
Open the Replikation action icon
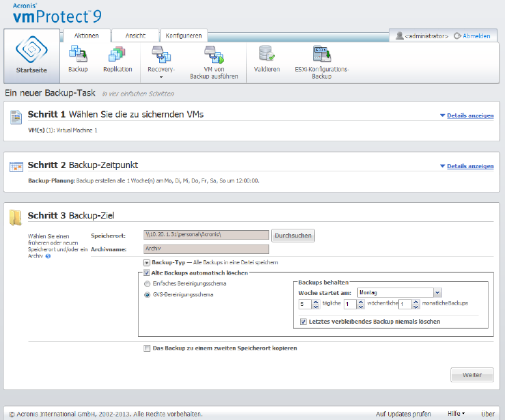coord(117,54)
